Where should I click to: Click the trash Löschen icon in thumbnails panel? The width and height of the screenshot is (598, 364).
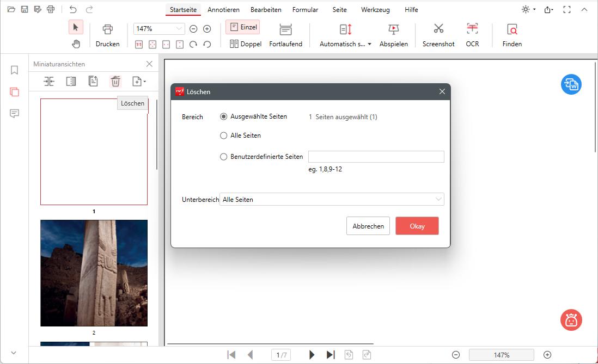(115, 81)
